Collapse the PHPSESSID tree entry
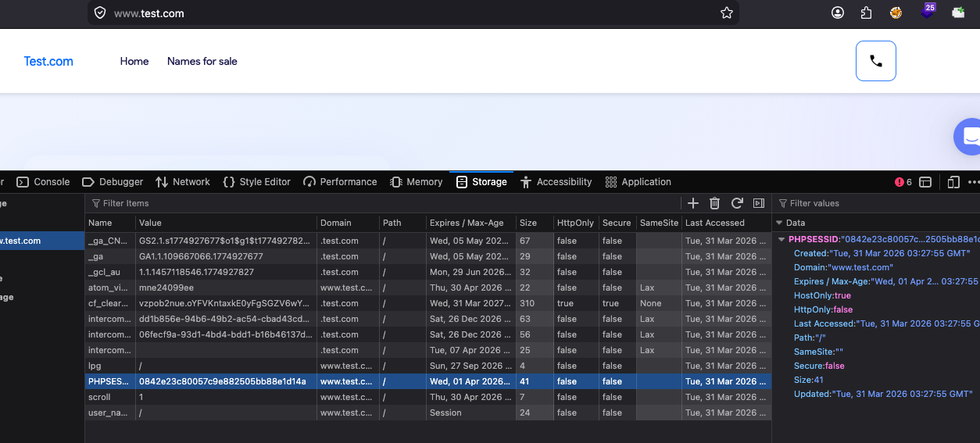The width and height of the screenshot is (980, 443). pyautogui.click(x=782, y=239)
